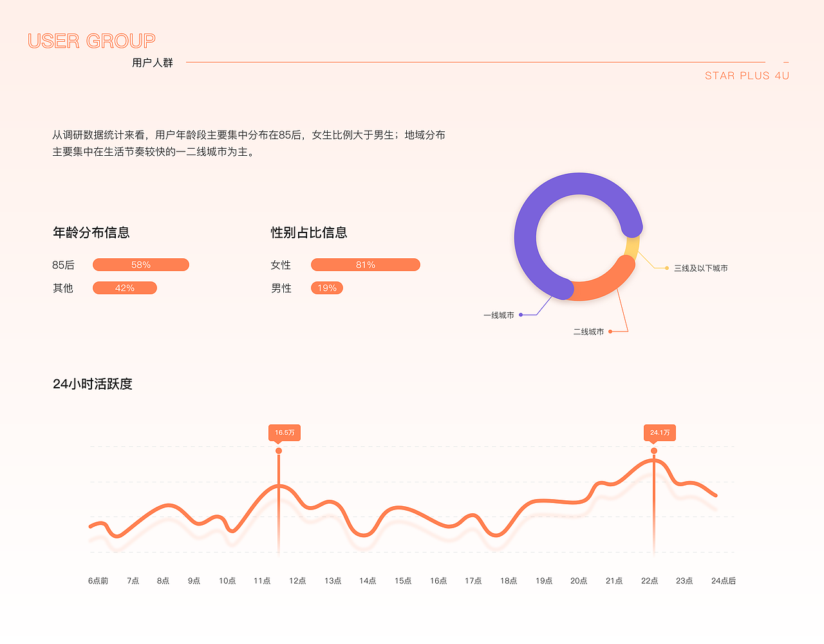Click the 三线及以下城市 label text

point(700,267)
